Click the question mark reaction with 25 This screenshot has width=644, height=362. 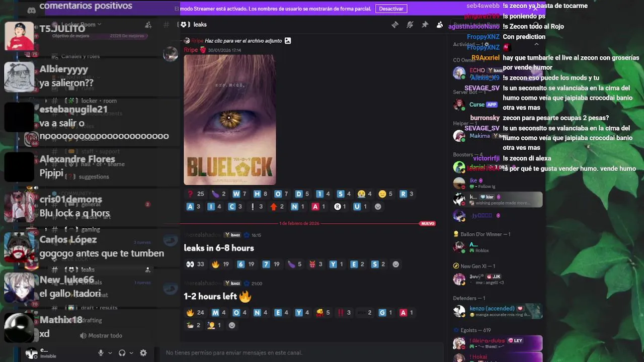pos(196,194)
